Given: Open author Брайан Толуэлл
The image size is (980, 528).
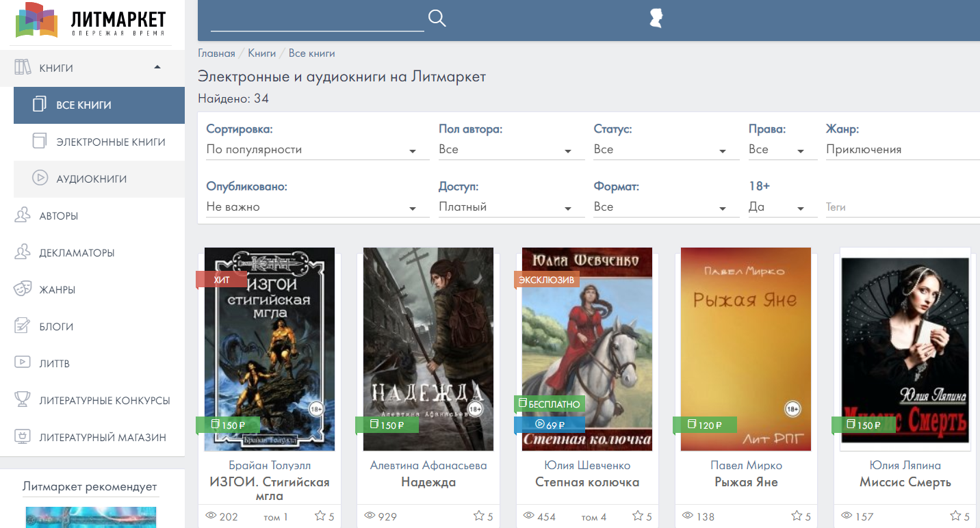Looking at the screenshot, I should [270, 465].
